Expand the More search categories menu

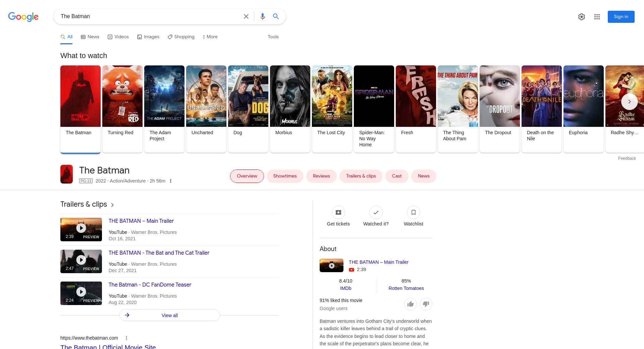(x=210, y=37)
